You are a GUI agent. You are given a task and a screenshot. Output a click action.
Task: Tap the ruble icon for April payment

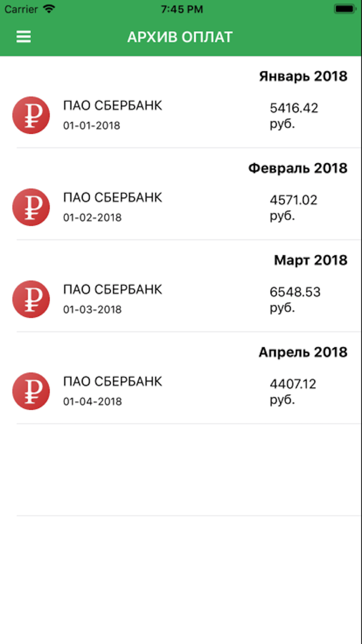pyautogui.click(x=31, y=391)
